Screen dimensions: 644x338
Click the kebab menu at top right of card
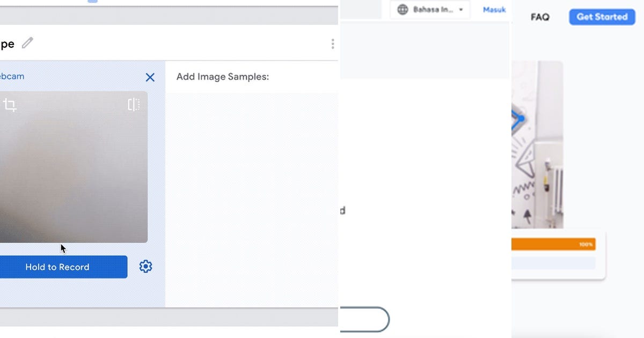tap(332, 43)
